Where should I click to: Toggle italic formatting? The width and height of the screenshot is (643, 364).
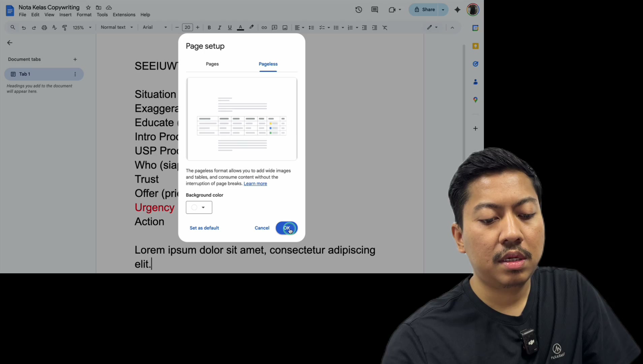point(219,28)
